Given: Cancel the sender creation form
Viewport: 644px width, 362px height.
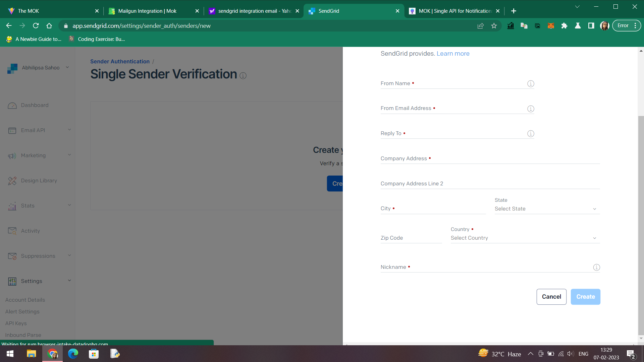Looking at the screenshot, I should (551, 297).
